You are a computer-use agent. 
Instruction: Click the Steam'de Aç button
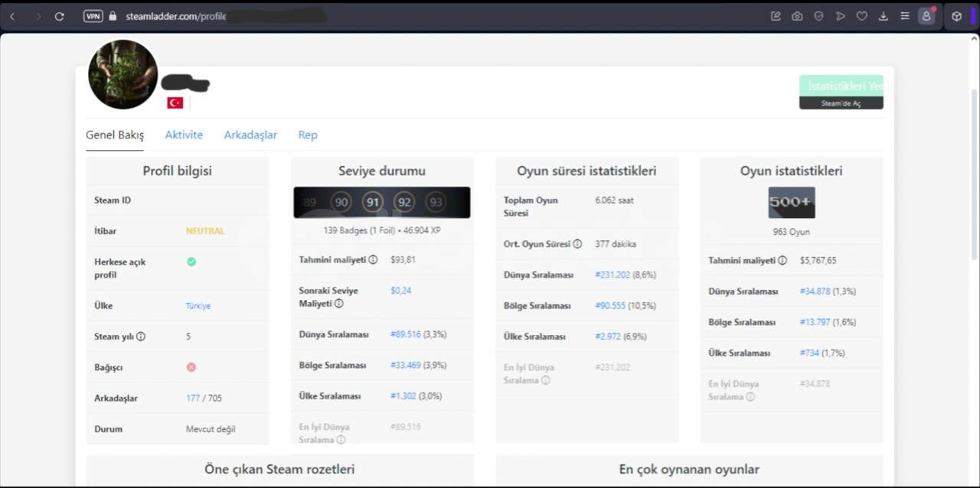pyautogui.click(x=841, y=103)
